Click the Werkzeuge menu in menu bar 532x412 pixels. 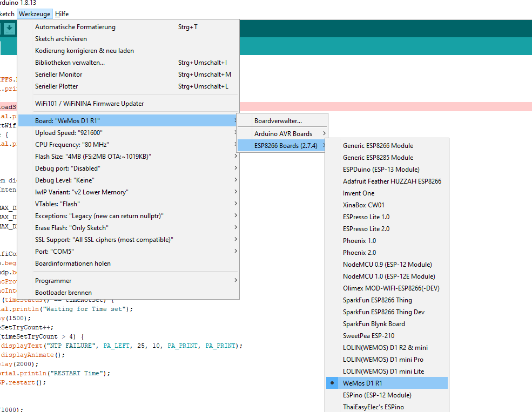(35, 14)
